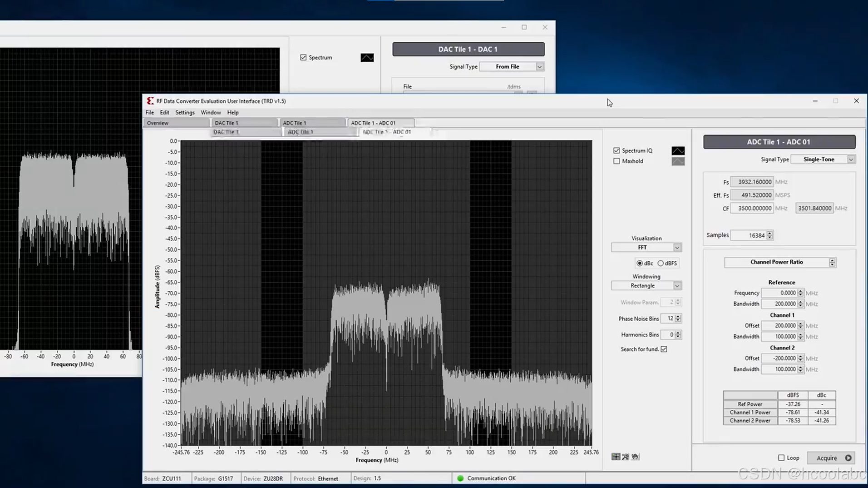Click the Maxhold trace color swatch
The height and width of the screenshot is (488, 868).
(x=678, y=161)
